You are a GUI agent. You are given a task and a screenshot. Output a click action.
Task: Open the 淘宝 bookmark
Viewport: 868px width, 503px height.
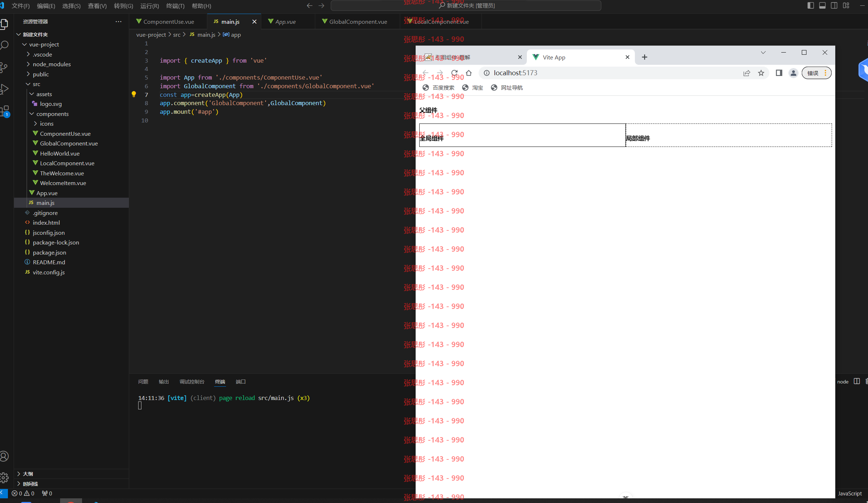click(x=473, y=87)
